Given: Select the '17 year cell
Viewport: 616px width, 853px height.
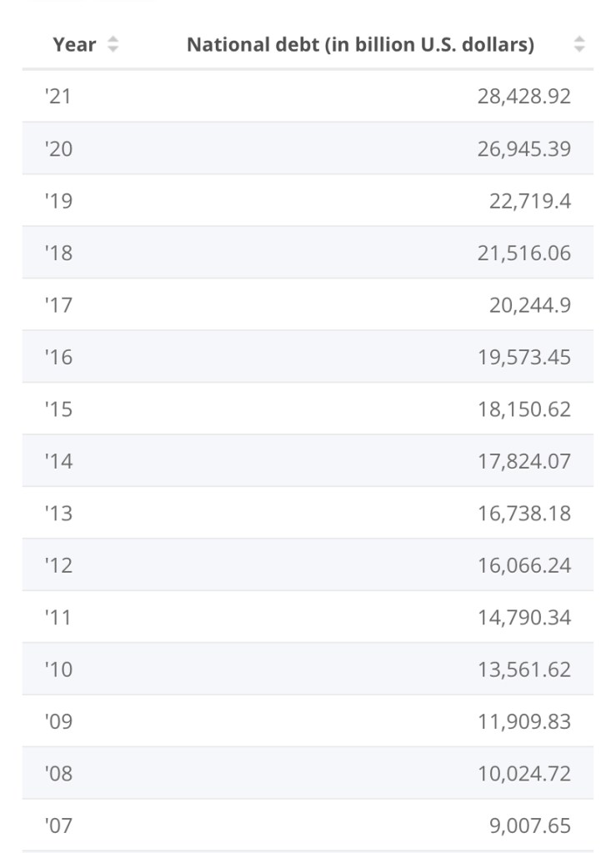Looking at the screenshot, I should click(x=58, y=305).
